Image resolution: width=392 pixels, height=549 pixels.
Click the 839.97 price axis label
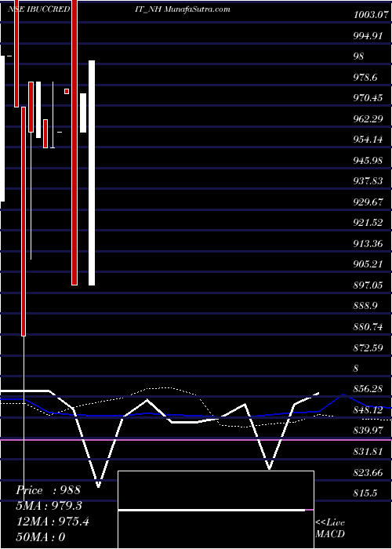point(368,431)
